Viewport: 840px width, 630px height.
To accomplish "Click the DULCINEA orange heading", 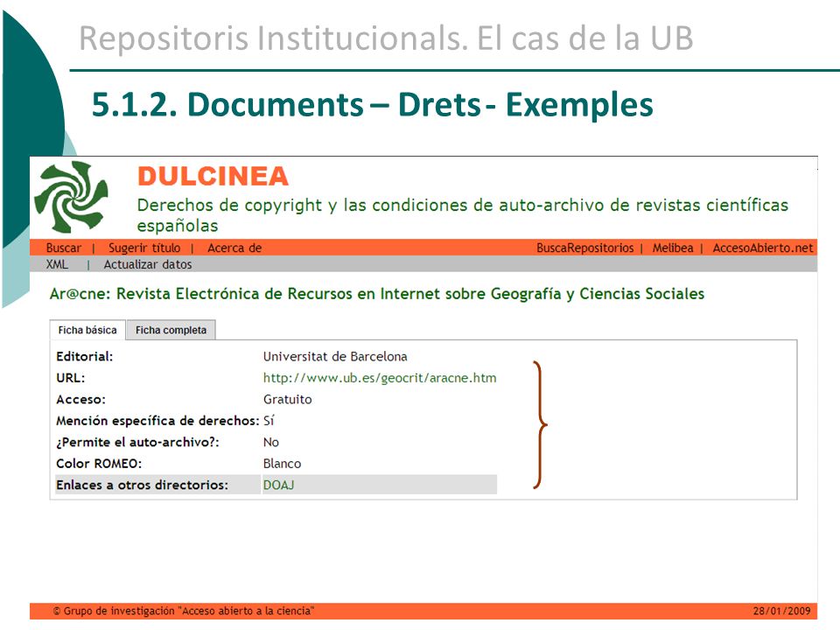I will point(213,176).
